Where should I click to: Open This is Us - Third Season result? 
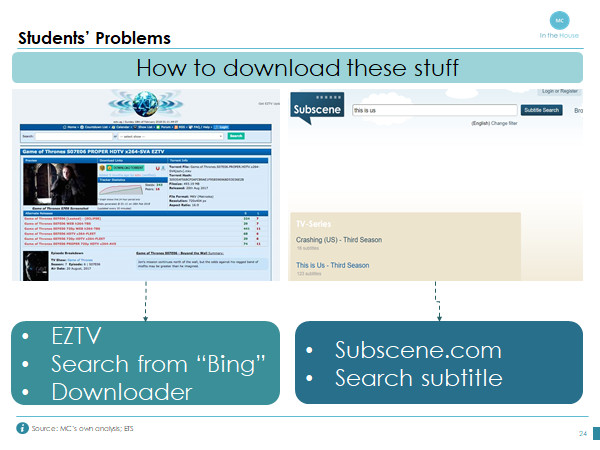(x=333, y=265)
